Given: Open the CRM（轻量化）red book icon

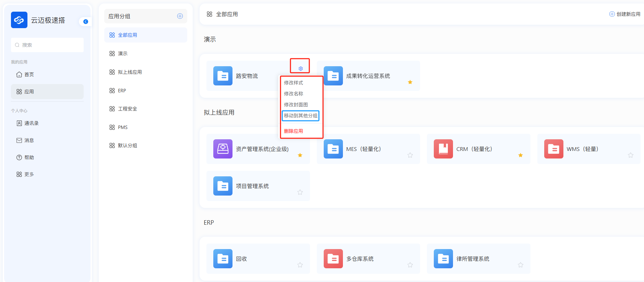Looking at the screenshot, I should [x=443, y=149].
